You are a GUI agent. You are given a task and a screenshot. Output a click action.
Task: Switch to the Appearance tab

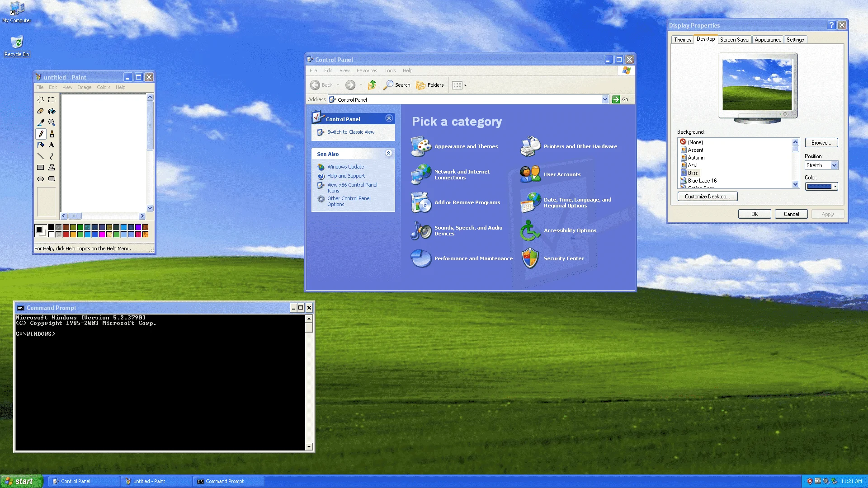[x=768, y=40]
